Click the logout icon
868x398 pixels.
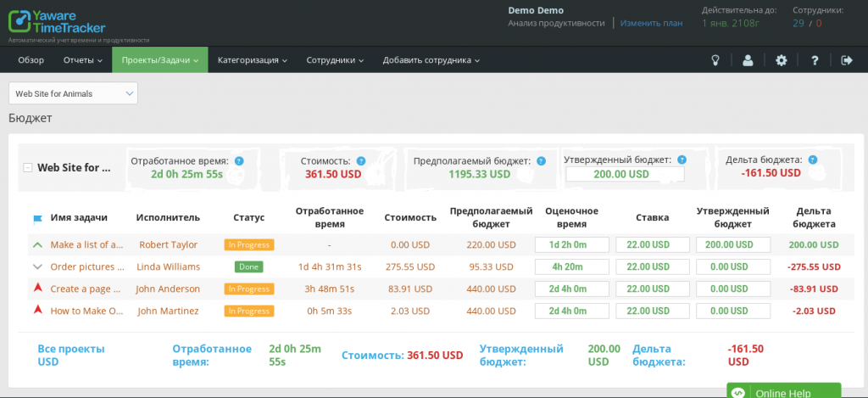pyautogui.click(x=847, y=60)
